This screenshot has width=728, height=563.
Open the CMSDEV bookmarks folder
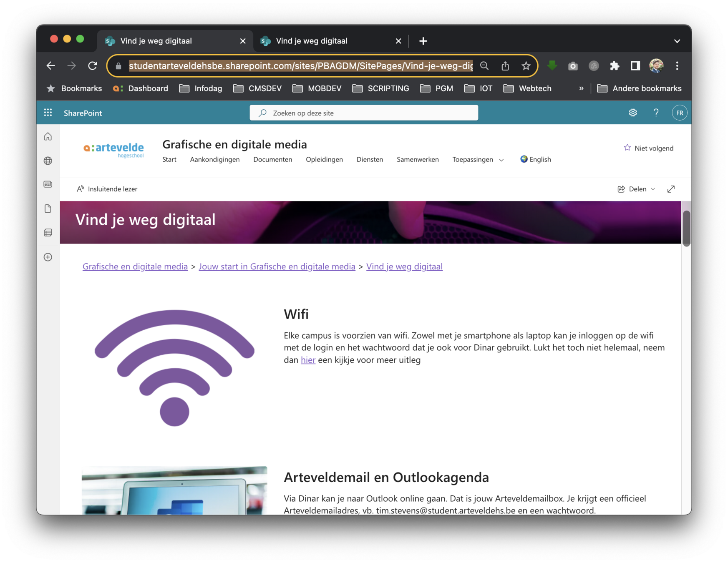click(x=257, y=88)
